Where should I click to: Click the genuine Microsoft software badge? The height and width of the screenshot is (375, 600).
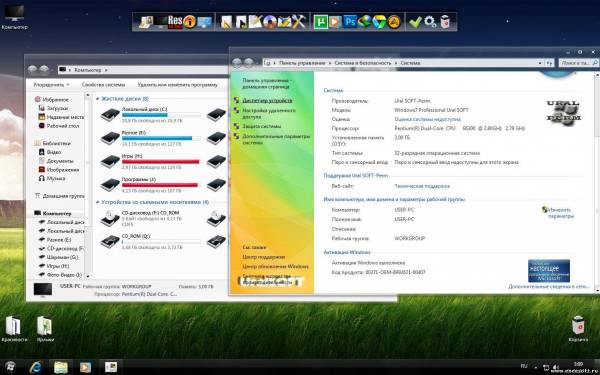[x=549, y=271]
